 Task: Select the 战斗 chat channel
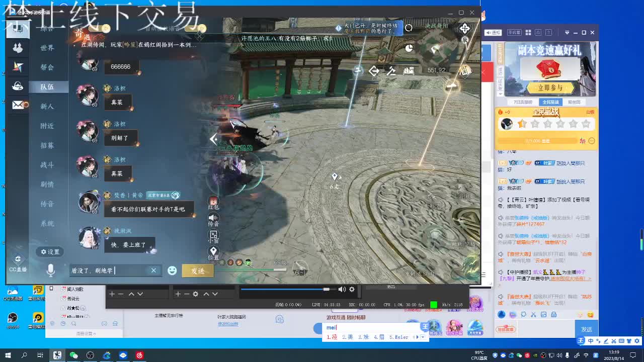point(47,165)
